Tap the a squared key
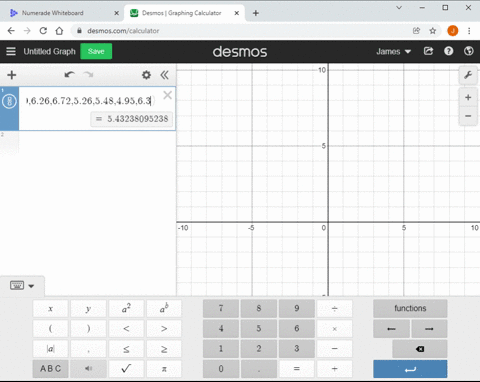The height and width of the screenshot is (382, 480). click(x=126, y=309)
